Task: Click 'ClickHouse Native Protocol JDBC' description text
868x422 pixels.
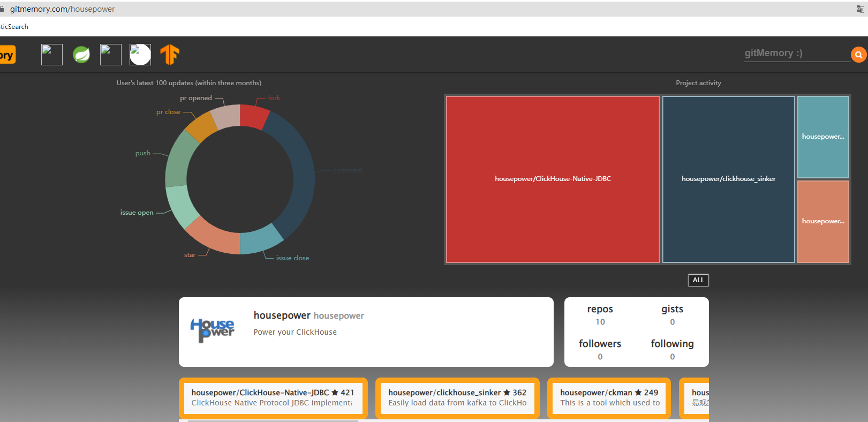Action: click(x=271, y=403)
